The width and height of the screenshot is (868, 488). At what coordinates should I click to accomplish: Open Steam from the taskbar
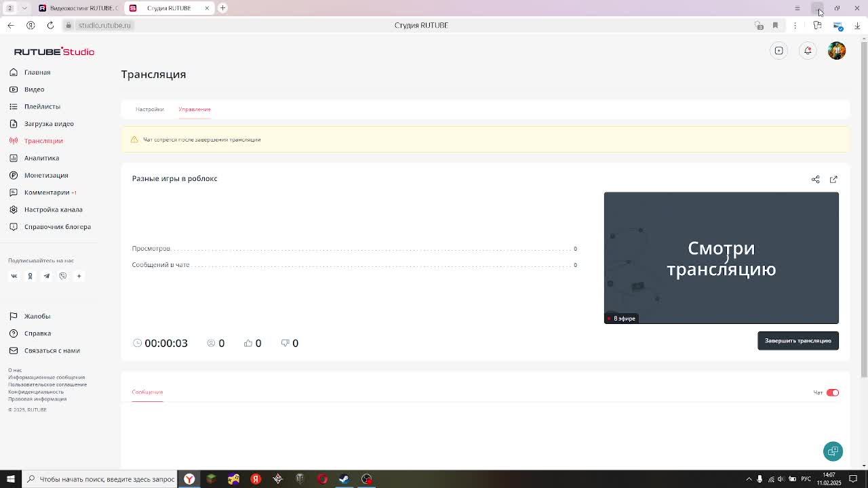pyautogui.click(x=344, y=479)
